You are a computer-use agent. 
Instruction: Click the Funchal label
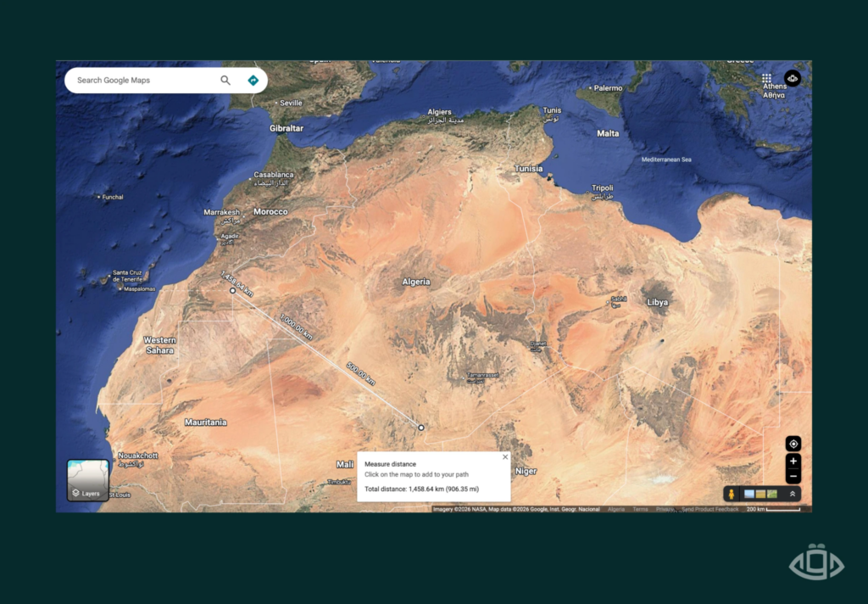point(113,198)
